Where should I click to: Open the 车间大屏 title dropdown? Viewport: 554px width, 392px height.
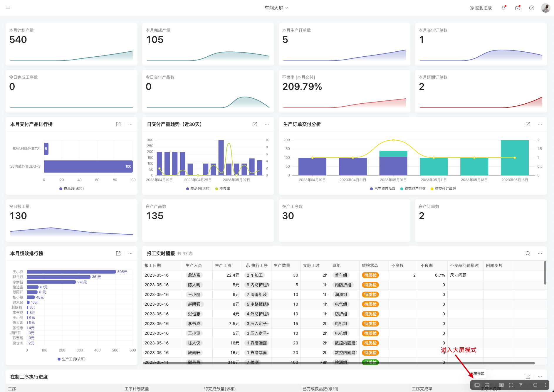click(x=276, y=8)
